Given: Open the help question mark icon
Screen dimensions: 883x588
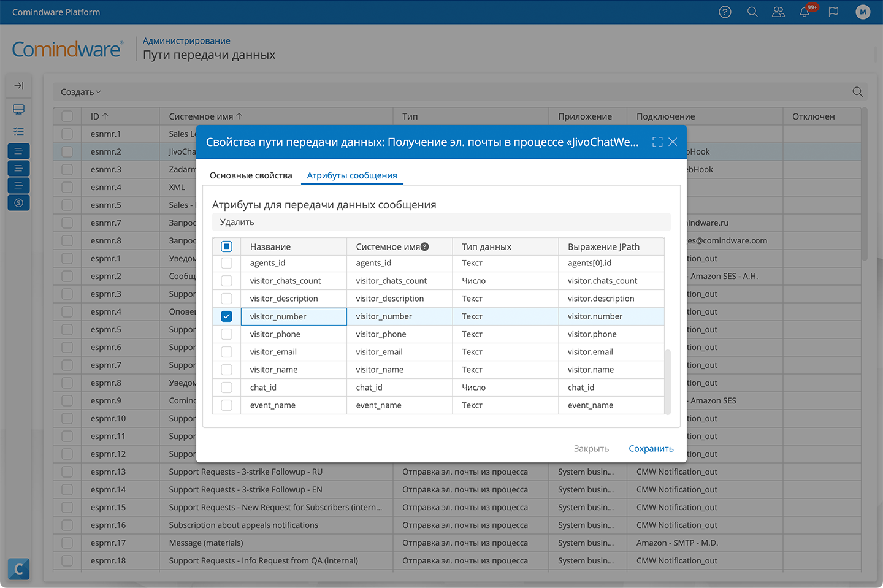Looking at the screenshot, I should 725,12.
